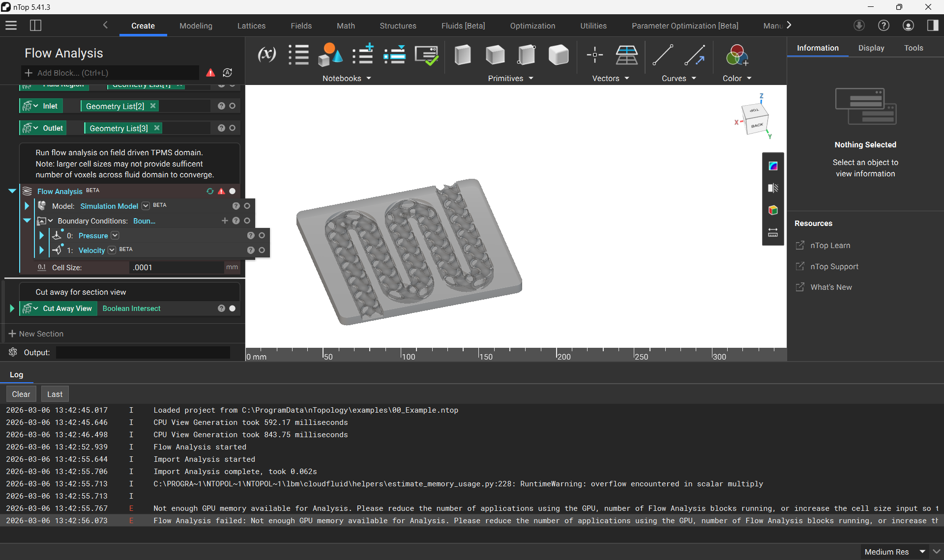Click the overlapping color circles icon

pyautogui.click(x=737, y=54)
